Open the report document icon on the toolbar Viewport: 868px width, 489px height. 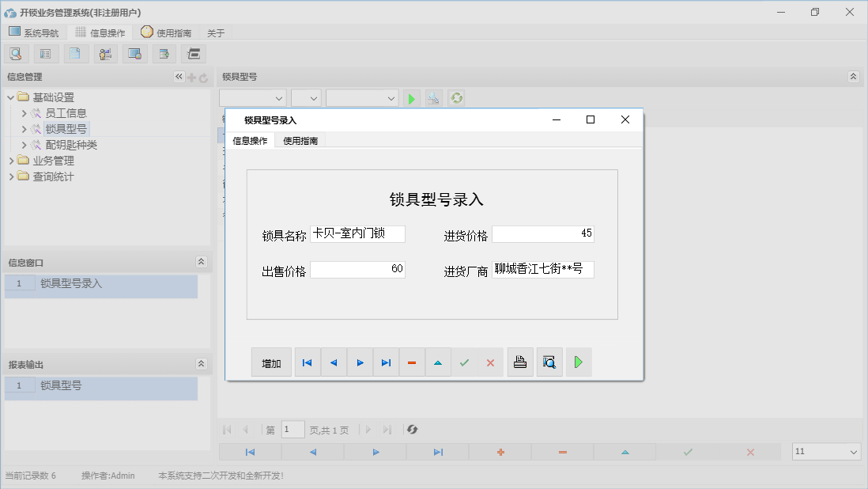(77, 53)
